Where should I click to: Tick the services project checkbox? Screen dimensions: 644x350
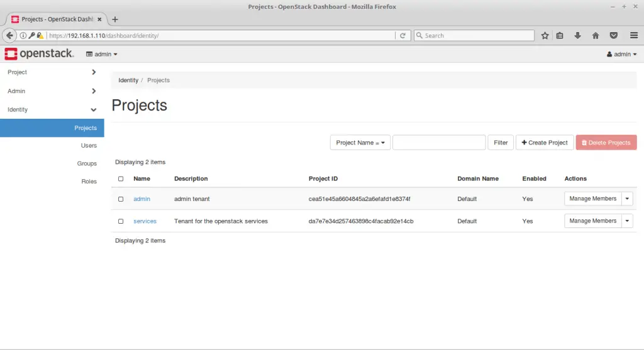coord(121,221)
